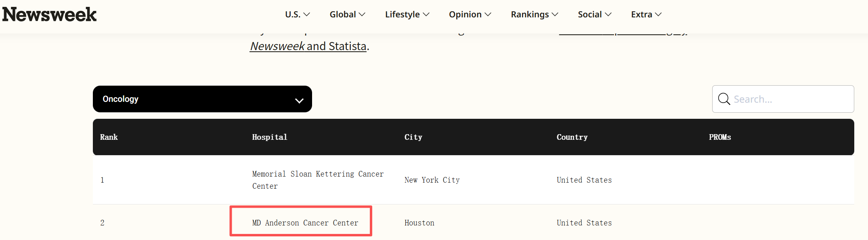Sort by the Hospital column header
The height and width of the screenshot is (240, 868).
pyautogui.click(x=270, y=137)
